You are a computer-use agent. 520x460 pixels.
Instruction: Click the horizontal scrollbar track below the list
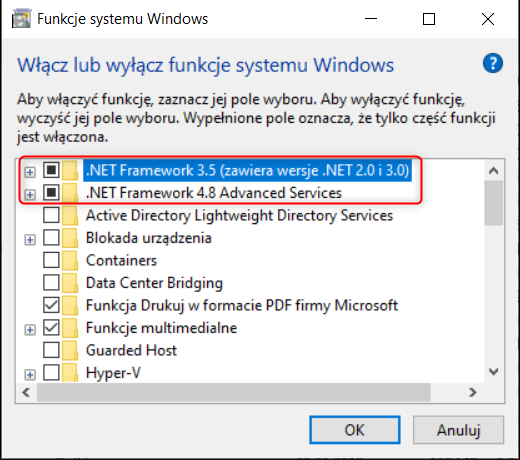pyautogui.click(x=447, y=392)
